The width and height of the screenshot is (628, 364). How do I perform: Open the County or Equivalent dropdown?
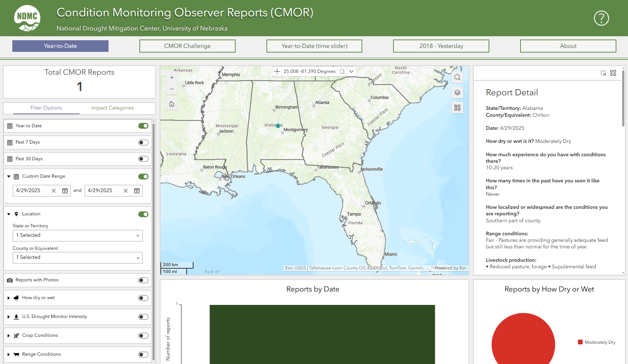tap(78, 257)
